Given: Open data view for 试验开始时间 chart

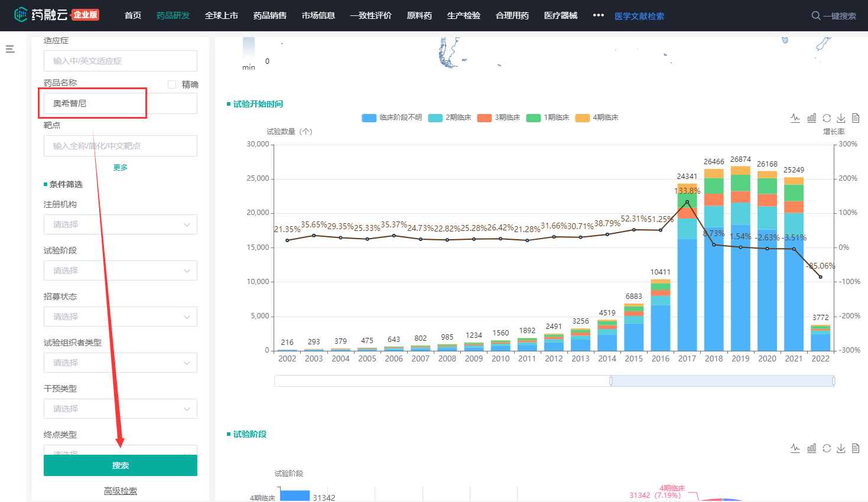Looking at the screenshot, I should (x=856, y=118).
